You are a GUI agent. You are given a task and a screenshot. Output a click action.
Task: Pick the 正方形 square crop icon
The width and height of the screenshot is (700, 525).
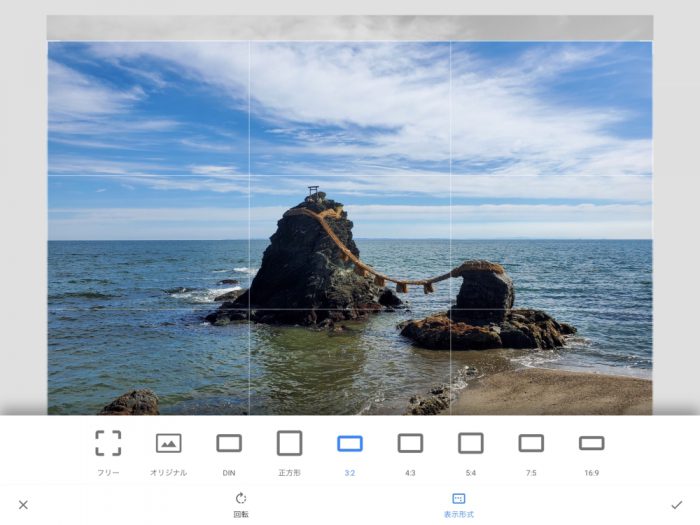coord(289,443)
